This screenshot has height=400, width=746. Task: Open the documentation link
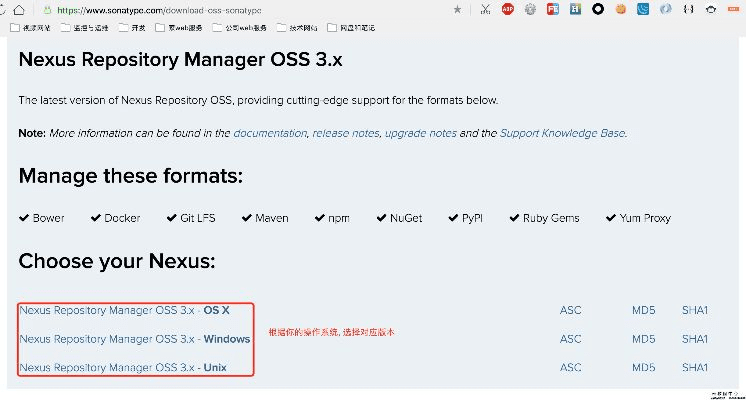coord(270,133)
